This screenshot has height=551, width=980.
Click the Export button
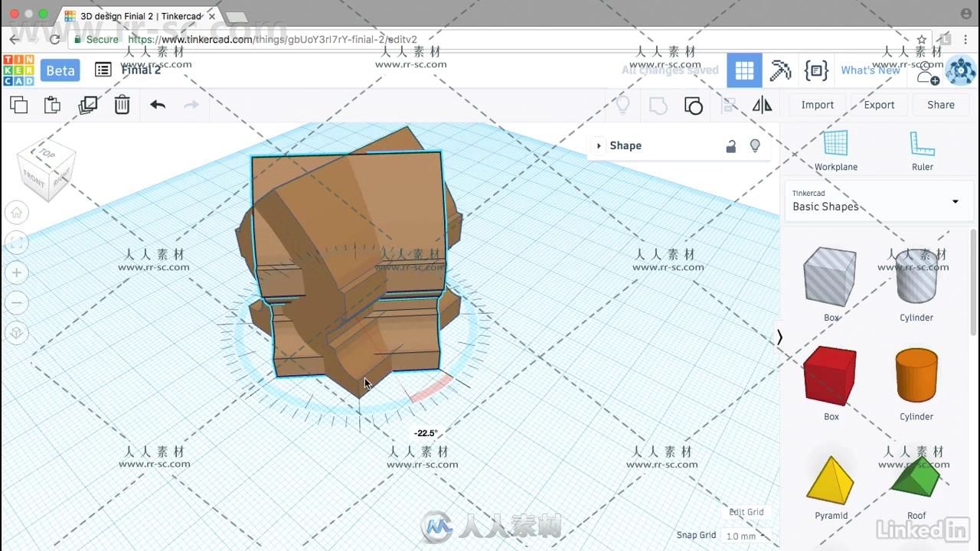point(879,105)
